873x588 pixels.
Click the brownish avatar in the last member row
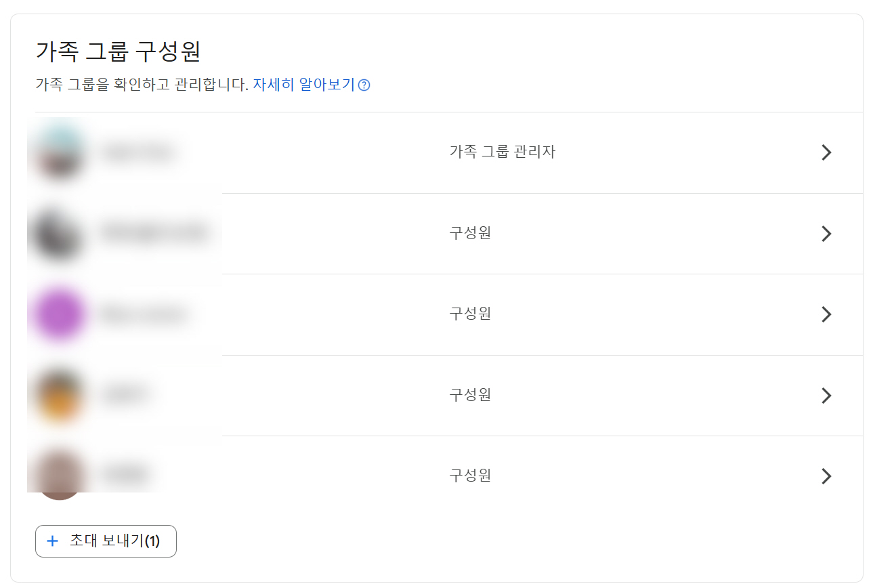click(x=60, y=476)
